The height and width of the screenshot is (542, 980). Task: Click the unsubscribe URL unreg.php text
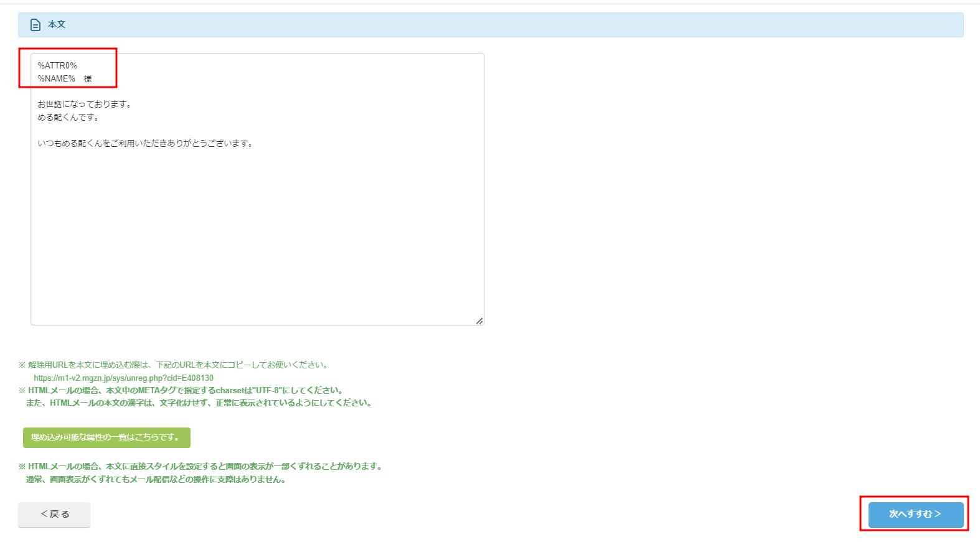tap(124, 378)
